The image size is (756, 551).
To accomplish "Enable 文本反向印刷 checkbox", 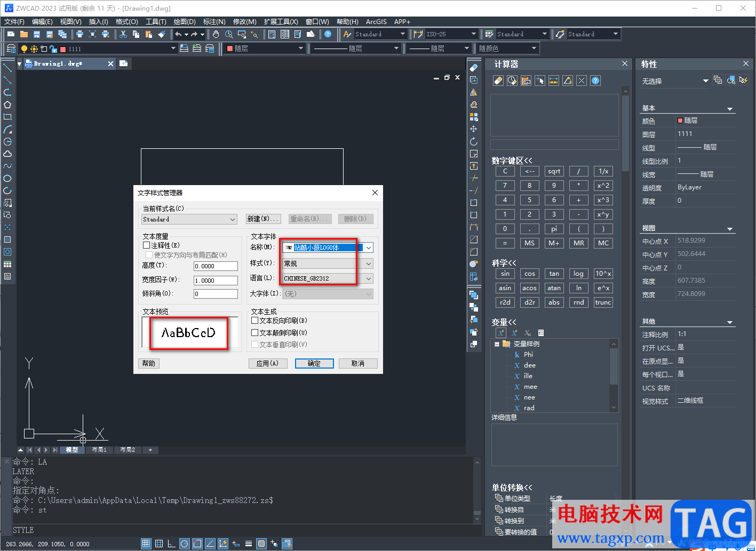I will click(254, 321).
